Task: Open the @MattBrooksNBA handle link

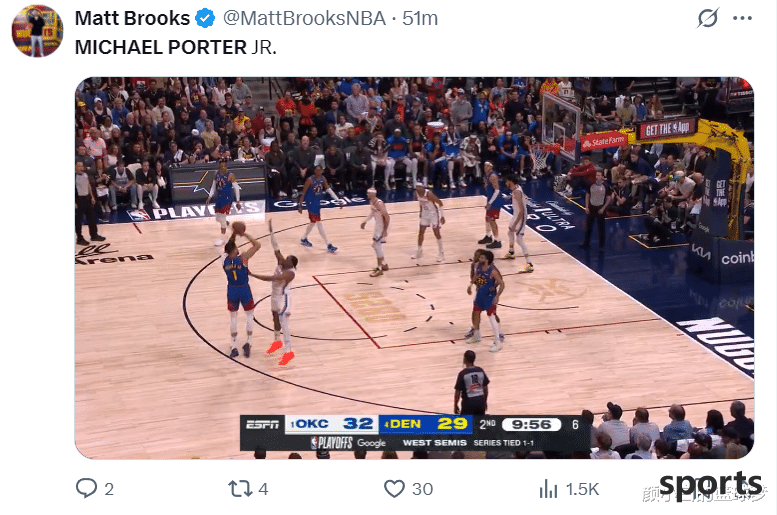Action: tap(304, 18)
